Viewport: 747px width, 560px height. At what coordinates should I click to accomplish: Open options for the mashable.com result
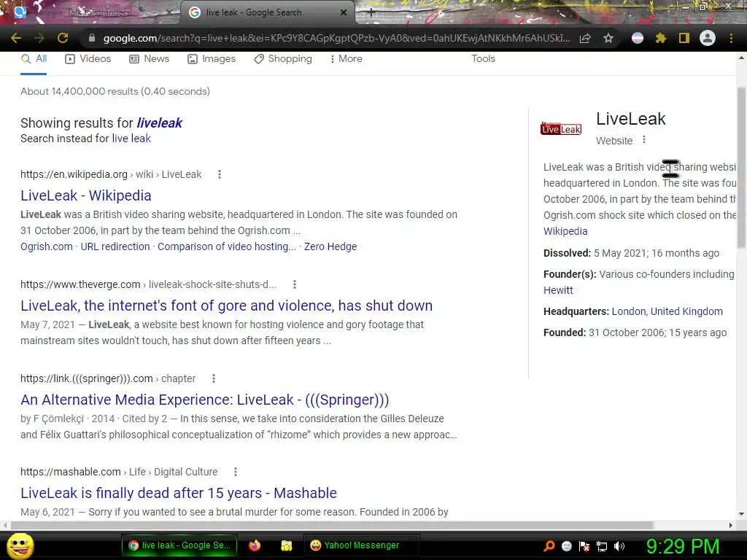point(236,472)
